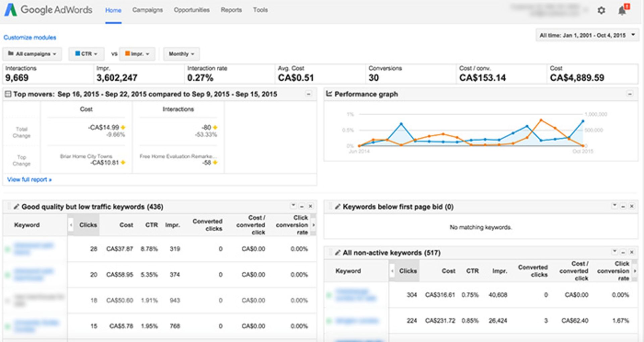Expand the Monthly interval dropdown
This screenshot has width=644, height=342.
pyautogui.click(x=181, y=54)
